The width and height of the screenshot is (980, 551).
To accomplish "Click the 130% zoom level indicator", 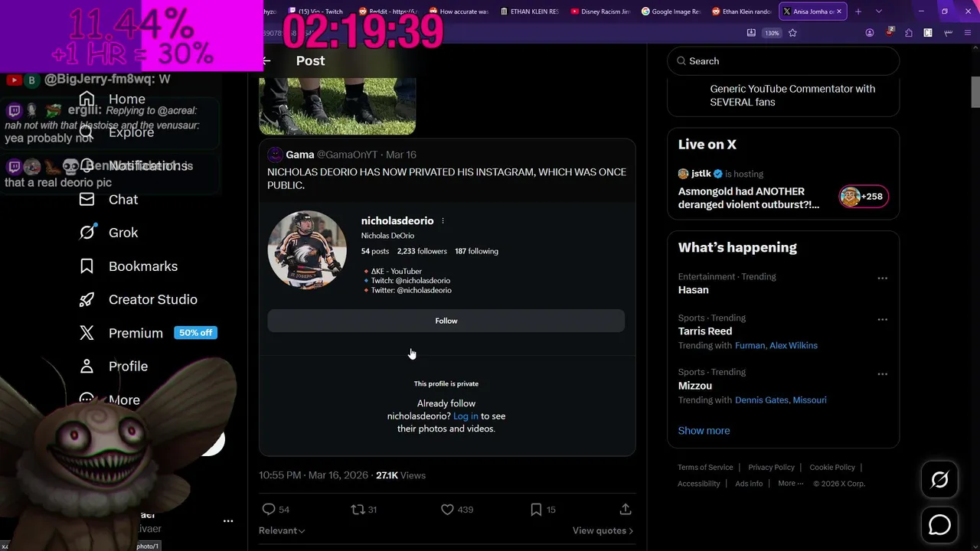I will tap(772, 33).
